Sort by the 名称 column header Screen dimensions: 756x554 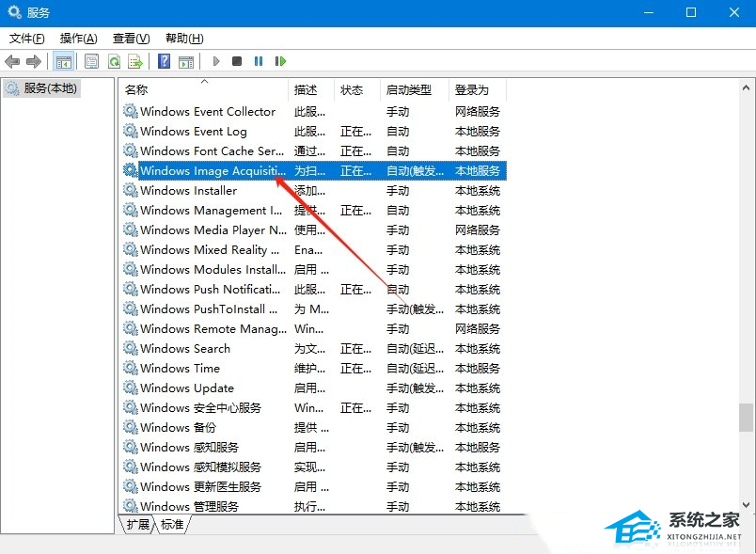tap(204, 89)
